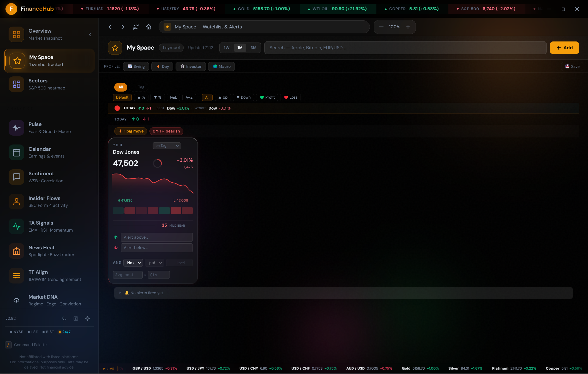Open the Calendar icon in sidebar
This screenshot has height=374, width=588.
tap(16, 152)
